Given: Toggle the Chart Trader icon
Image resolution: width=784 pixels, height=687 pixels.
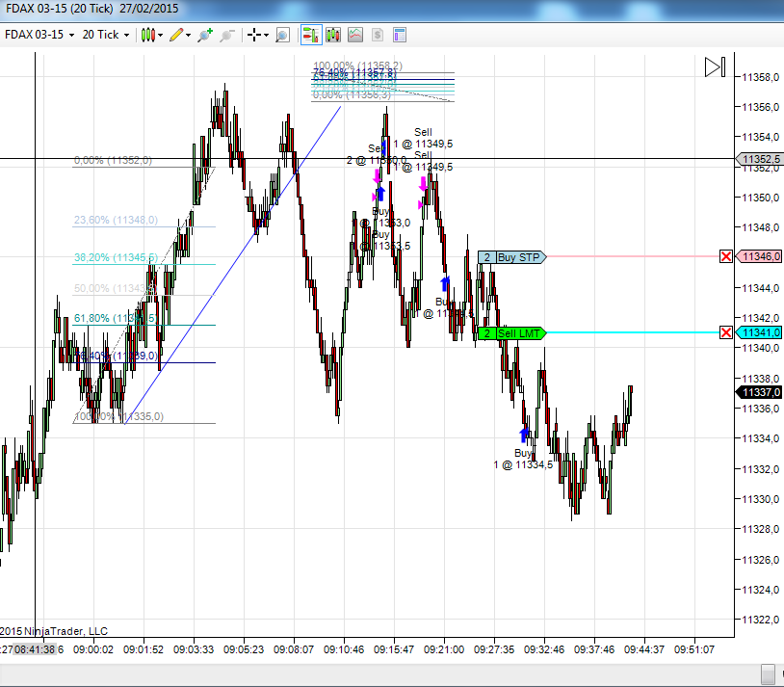Looking at the screenshot, I should (x=311, y=35).
